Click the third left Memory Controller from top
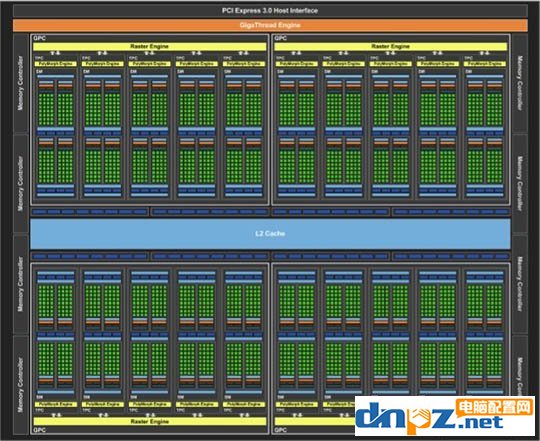Screen dimensions: 540x441 click(21, 284)
